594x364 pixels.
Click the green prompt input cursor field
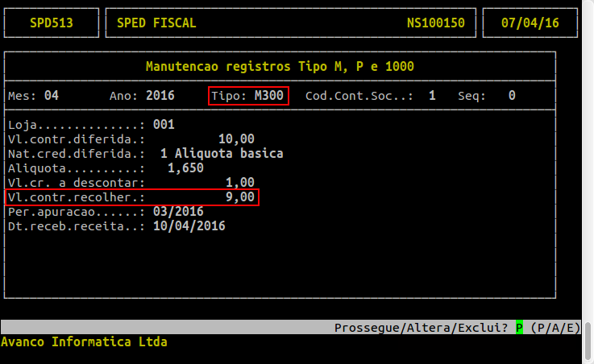(520, 328)
